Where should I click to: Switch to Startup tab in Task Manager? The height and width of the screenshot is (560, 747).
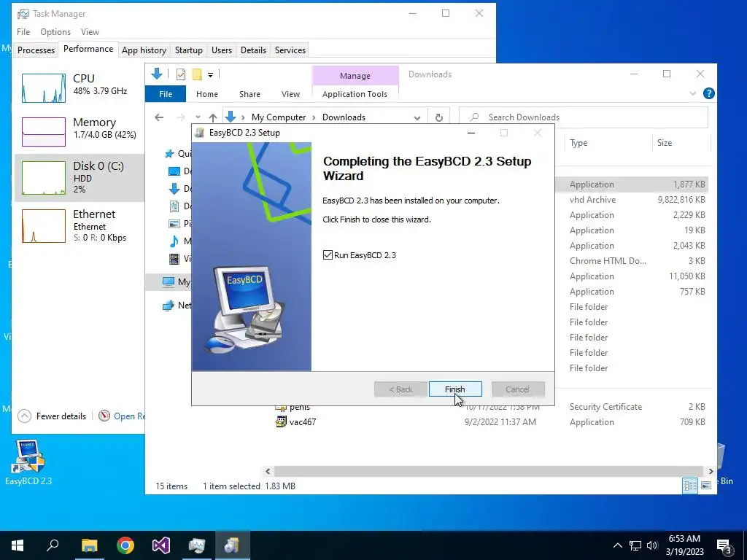189,50
